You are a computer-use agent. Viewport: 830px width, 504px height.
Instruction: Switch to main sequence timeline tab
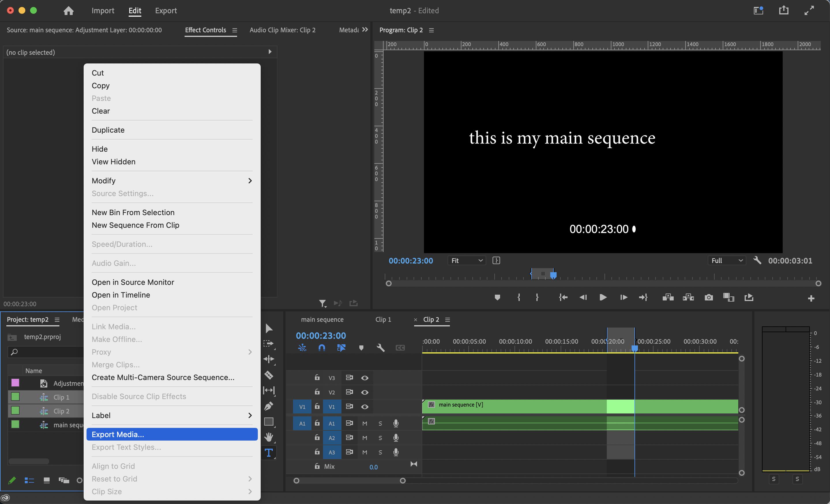tap(322, 319)
